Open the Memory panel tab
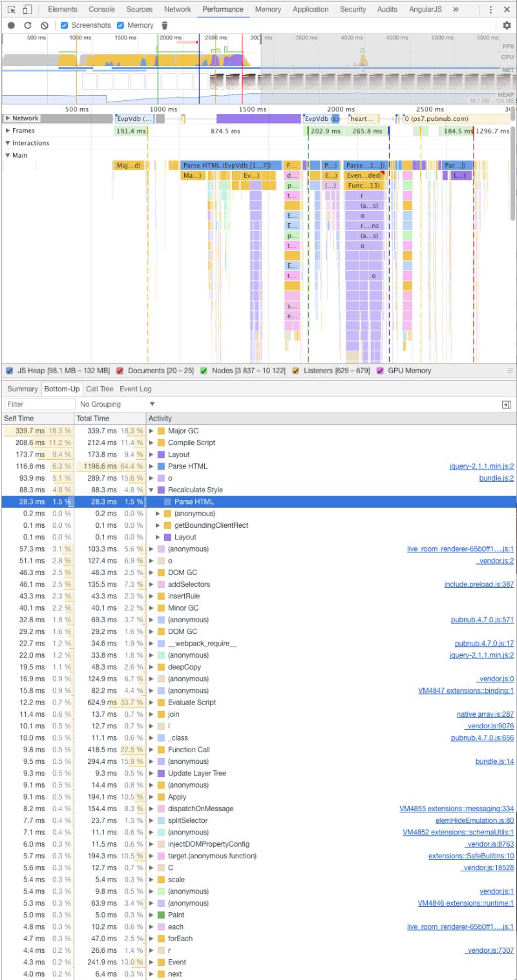 point(268,10)
